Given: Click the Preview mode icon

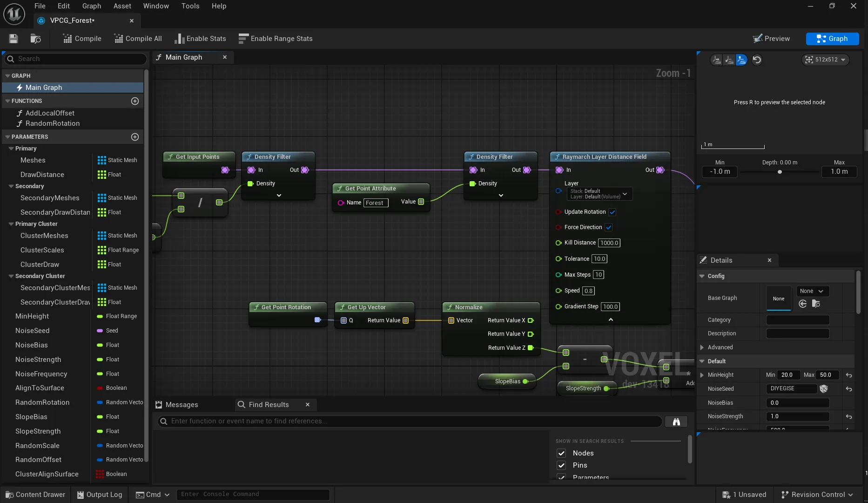Looking at the screenshot, I should coord(758,39).
